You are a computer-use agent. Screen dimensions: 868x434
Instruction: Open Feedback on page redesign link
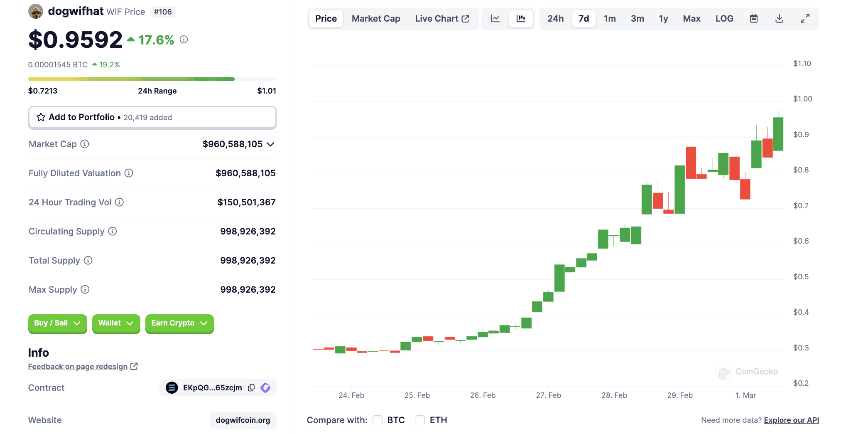pos(78,366)
